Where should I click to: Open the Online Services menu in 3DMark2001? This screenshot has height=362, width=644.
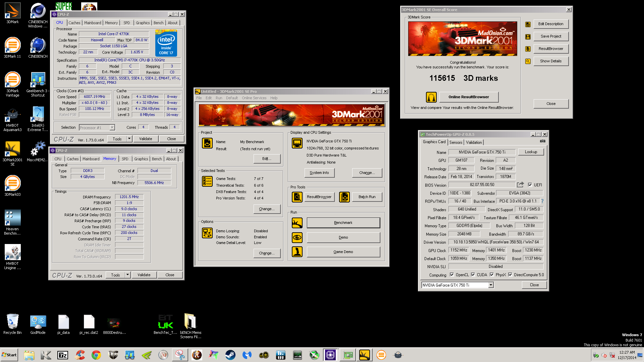[x=254, y=98]
